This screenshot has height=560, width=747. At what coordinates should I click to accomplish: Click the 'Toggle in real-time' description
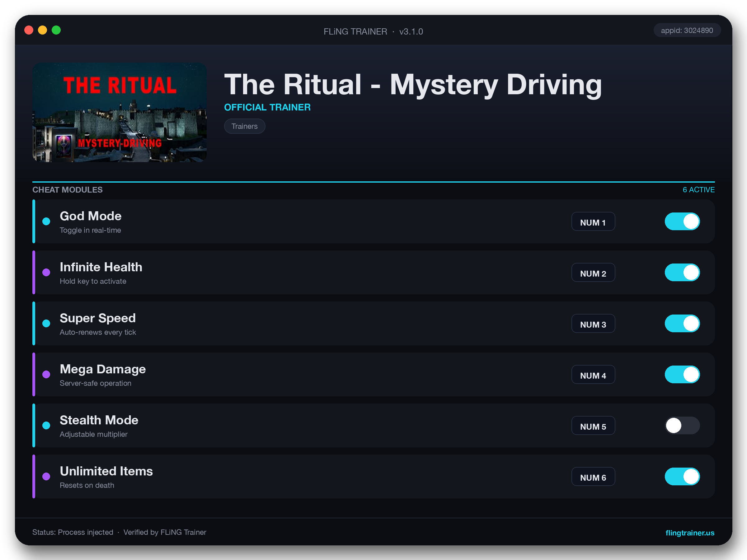tap(90, 230)
